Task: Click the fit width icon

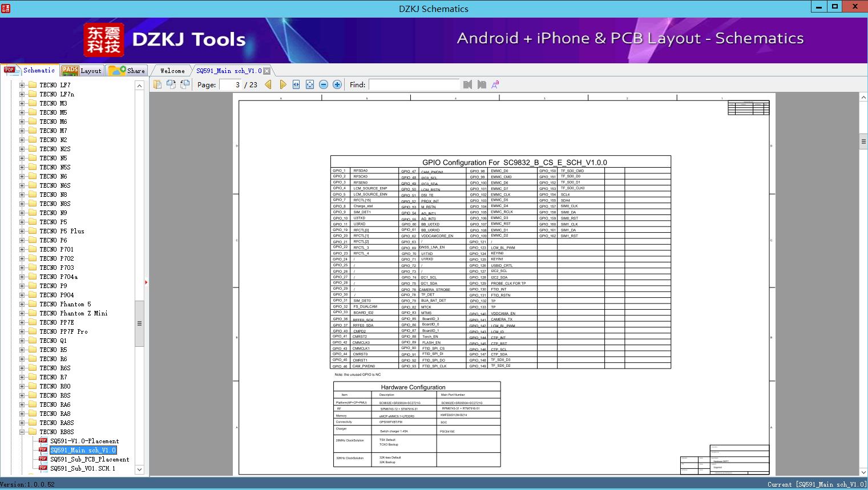Action: click(296, 84)
